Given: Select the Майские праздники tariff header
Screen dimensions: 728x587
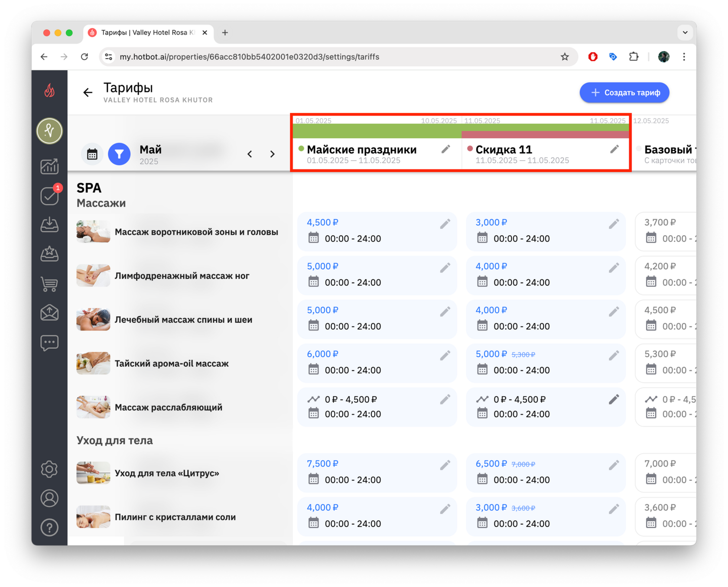Looking at the screenshot, I should tap(361, 150).
